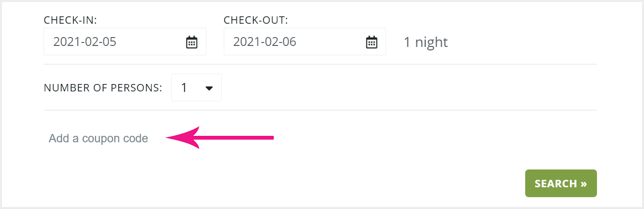Viewport: 644px width, 209px height.
Task: Click the pink arrow annotation
Action: click(220, 137)
